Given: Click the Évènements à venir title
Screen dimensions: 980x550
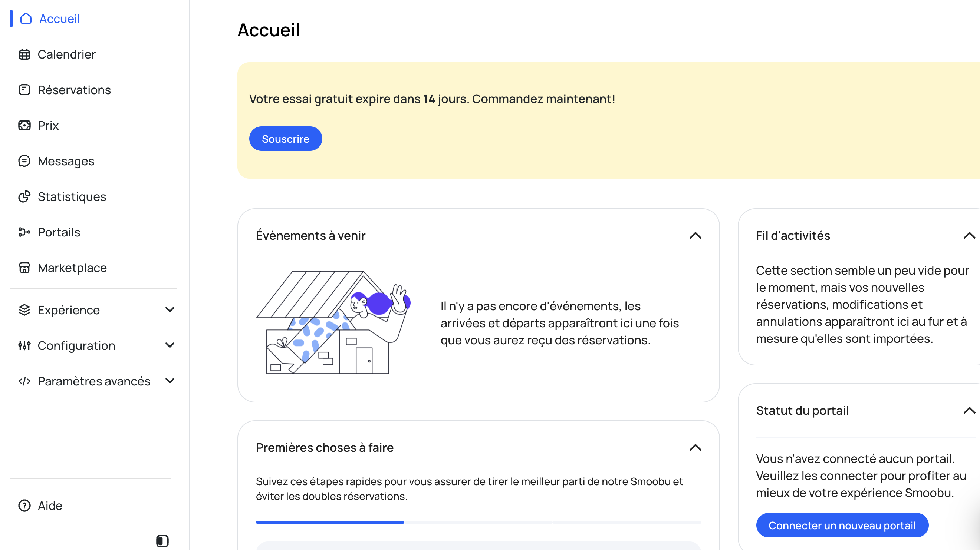Looking at the screenshot, I should pos(310,236).
